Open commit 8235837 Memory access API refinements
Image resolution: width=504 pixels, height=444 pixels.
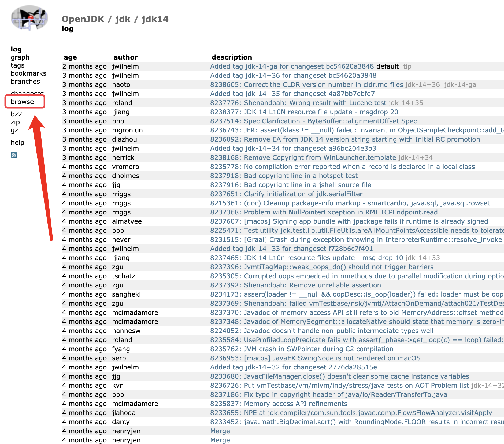(x=279, y=404)
